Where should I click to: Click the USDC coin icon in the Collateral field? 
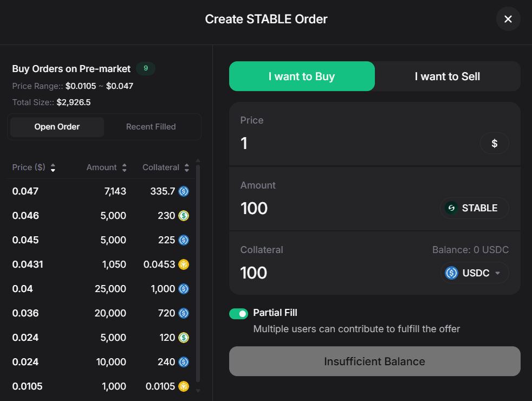tap(451, 273)
